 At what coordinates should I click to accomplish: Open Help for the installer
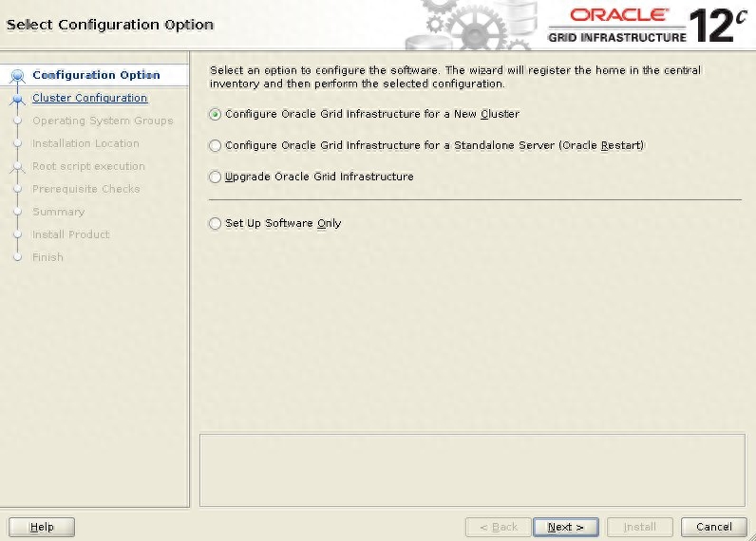tap(43, 527)
